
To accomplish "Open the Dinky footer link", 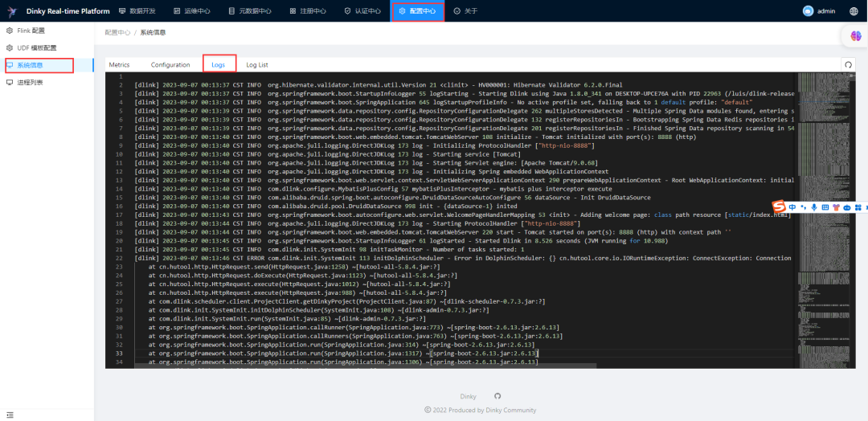I will point(469,396).
